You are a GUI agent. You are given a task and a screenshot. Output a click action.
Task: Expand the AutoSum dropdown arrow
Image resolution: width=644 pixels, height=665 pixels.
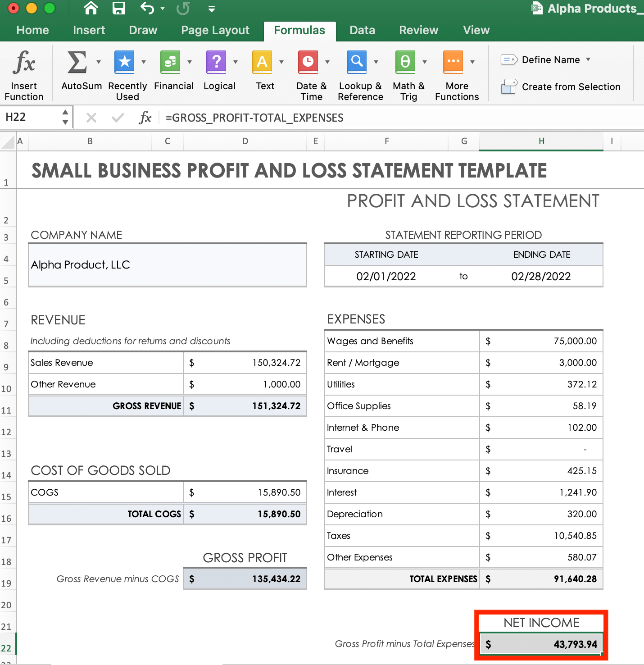click(99, 62)
